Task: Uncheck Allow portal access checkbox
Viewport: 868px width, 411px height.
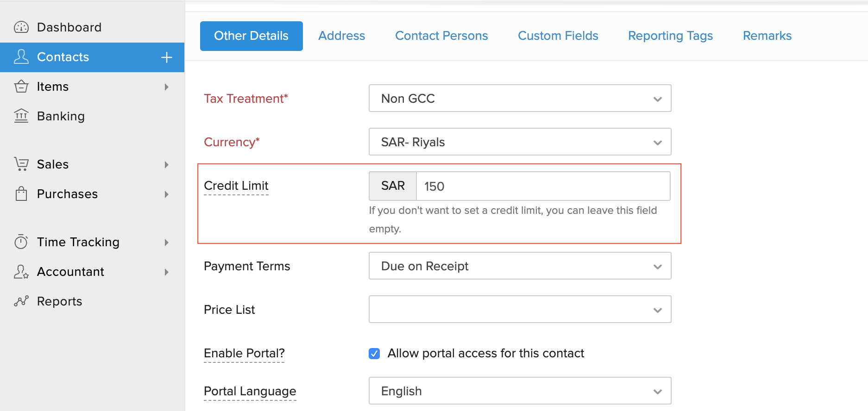Action: tap(374, 354)
